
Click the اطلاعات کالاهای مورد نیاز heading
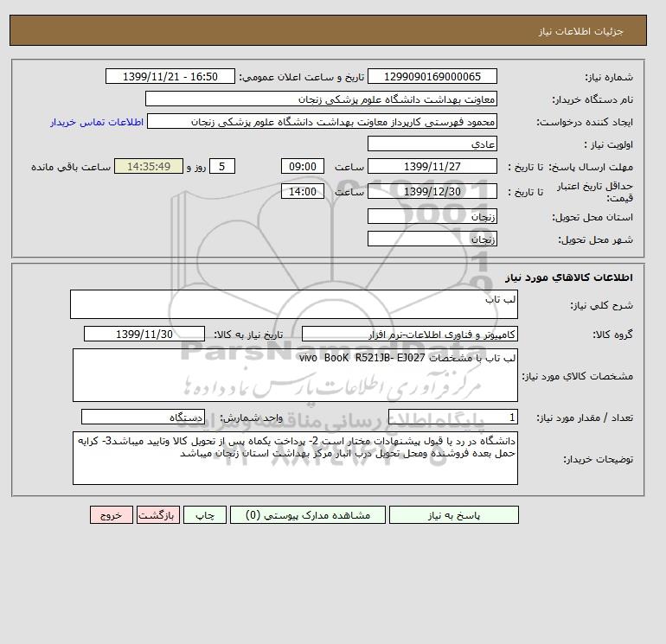tap(569, 277)
